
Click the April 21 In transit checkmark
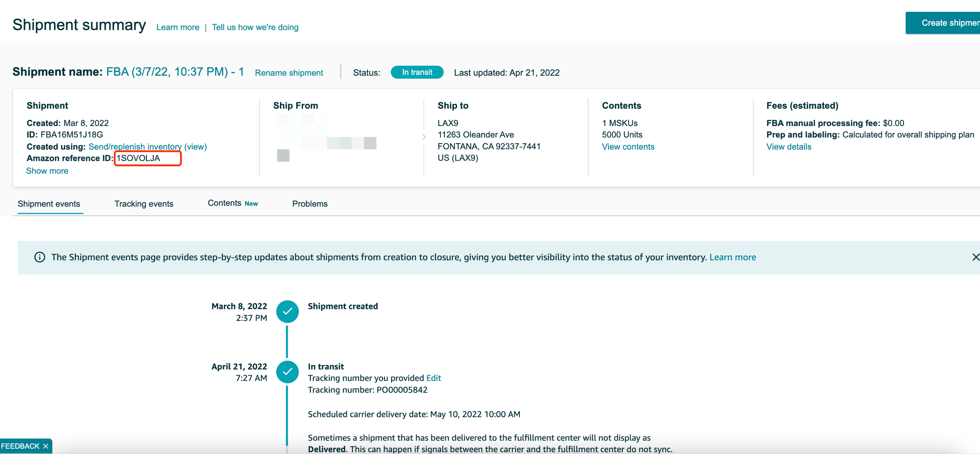click(287, 372)
